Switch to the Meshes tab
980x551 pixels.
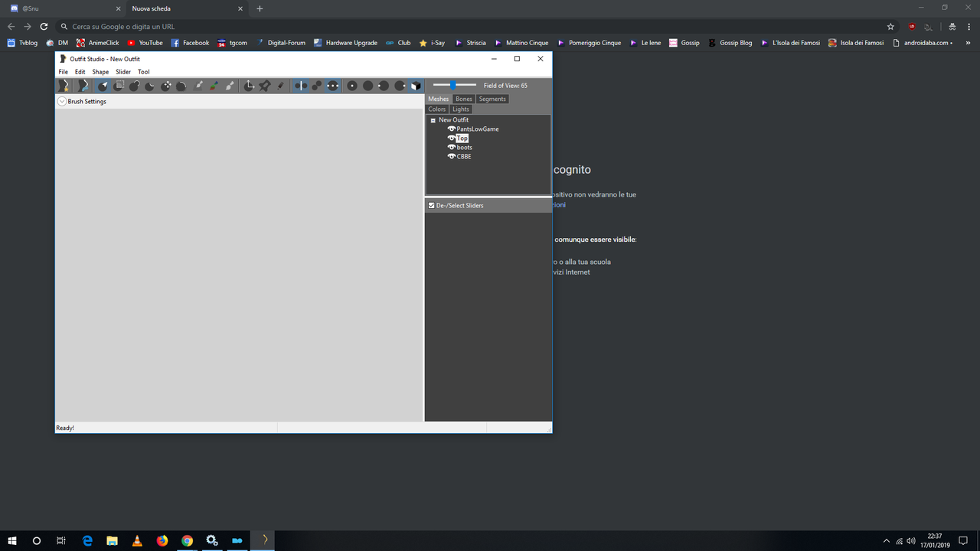point(439,99)
